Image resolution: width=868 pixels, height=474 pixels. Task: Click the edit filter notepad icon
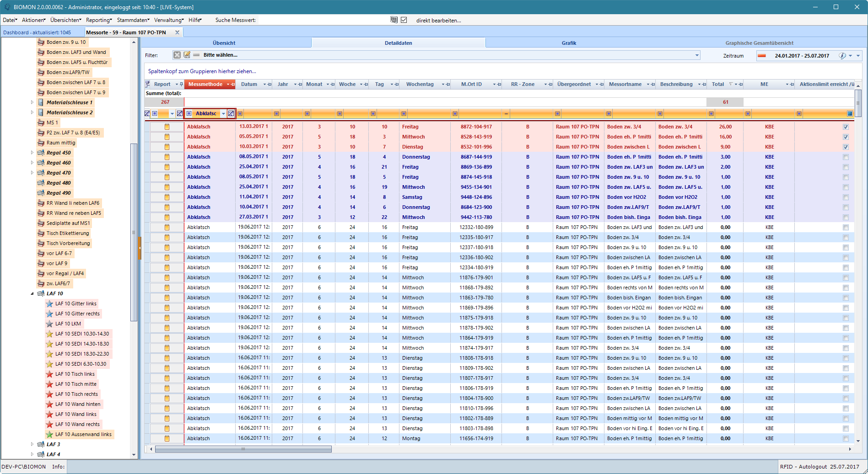tap(187, 55)
